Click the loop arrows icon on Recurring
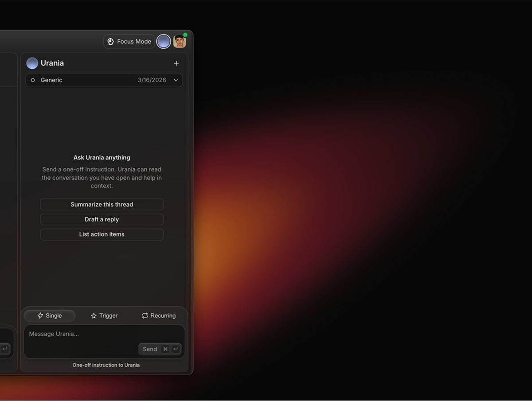The height and width of the screenshot is (401, 532). click(145, 316)
